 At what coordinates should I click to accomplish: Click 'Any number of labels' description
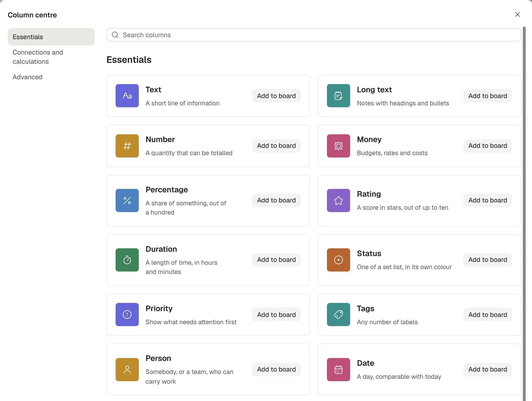pyautogui.click(x=387, y=322)
